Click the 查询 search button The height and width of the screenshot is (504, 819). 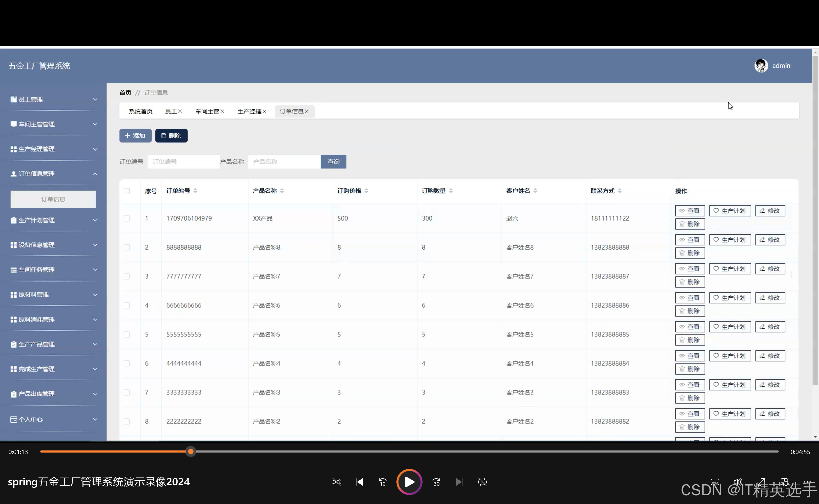point(333,162)
